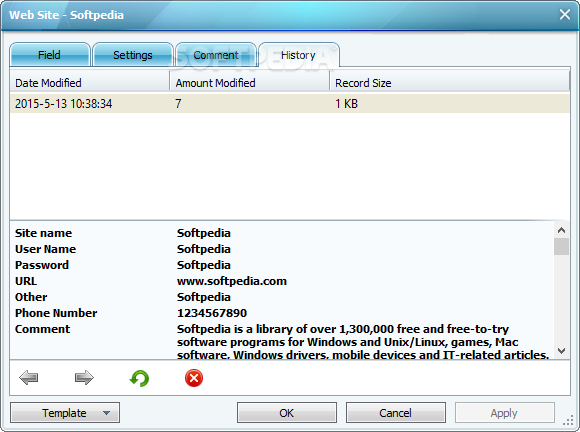This screenshot has height=432, width=580.
Task: Open the Template dropdown button
Action: click(65, 412)
